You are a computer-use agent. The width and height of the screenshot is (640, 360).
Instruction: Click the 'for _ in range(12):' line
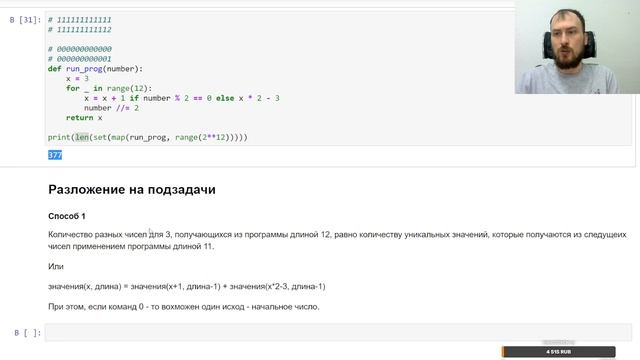(x=109, y=88)
